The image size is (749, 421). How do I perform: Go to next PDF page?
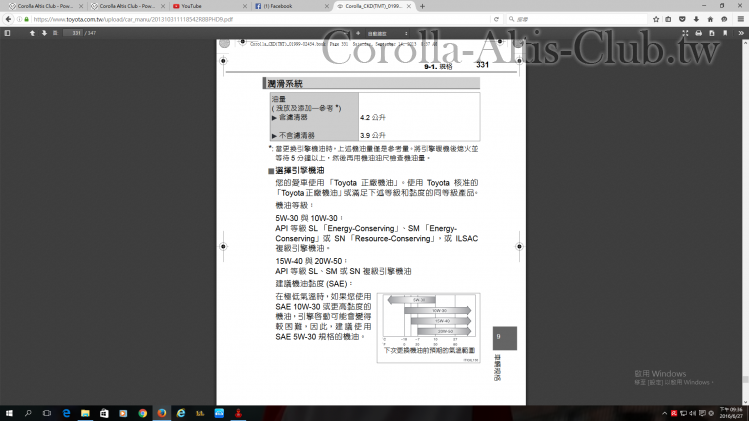[44, 33]
